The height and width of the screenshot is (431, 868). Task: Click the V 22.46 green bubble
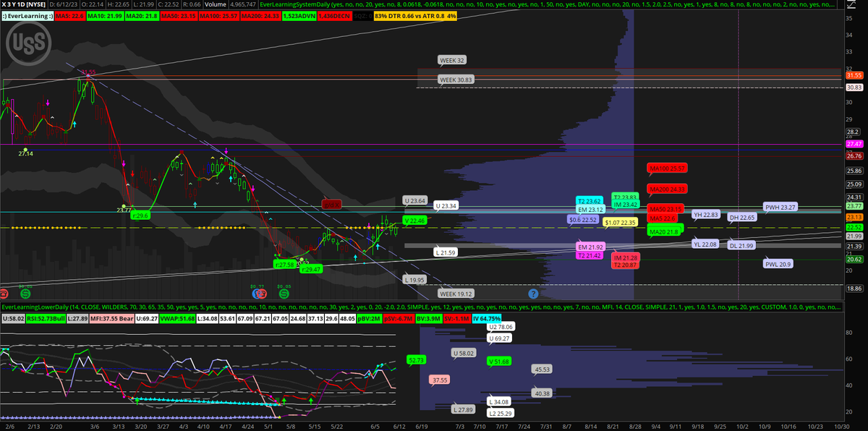pos(416,220)
